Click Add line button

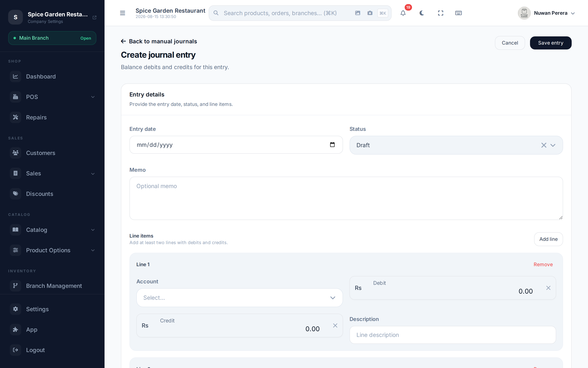point(548,239)
